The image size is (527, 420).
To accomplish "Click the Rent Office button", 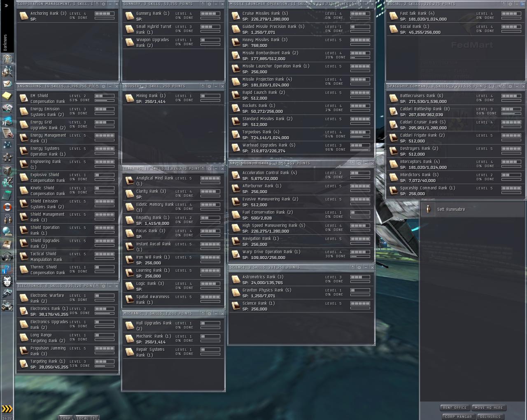I will [x=455, y=408].
